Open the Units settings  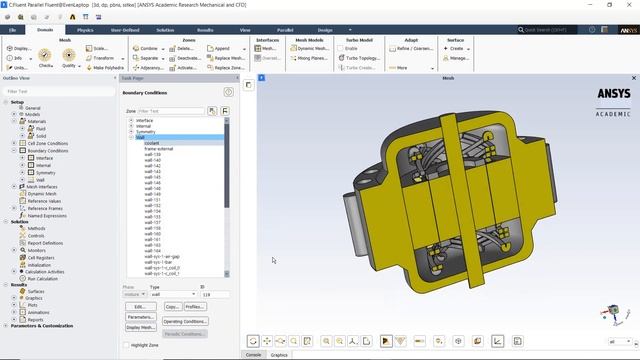point(18,68)
